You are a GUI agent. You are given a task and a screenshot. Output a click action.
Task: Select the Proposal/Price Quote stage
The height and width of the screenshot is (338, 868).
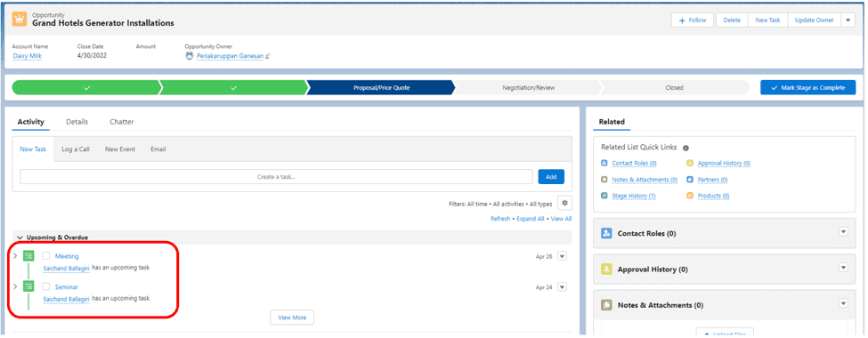381,87
